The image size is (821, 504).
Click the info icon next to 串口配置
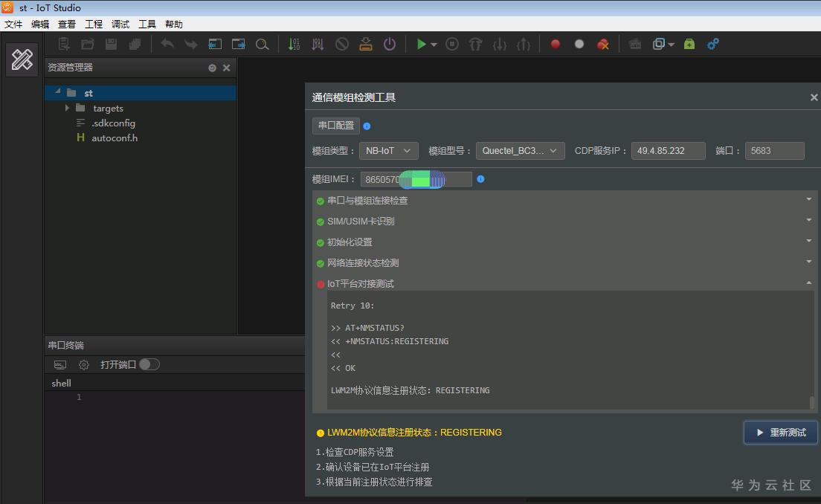[366, 126]
